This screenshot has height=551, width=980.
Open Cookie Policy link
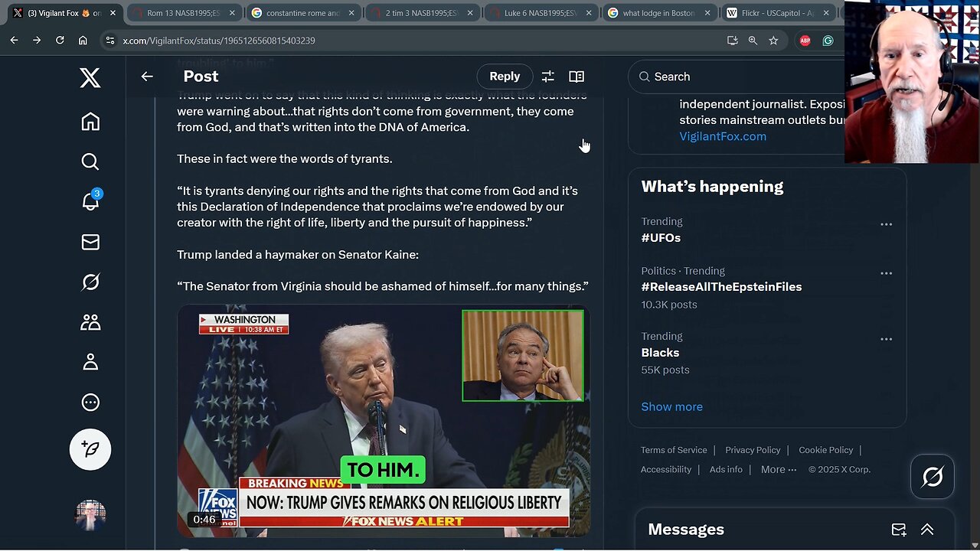pyautogui.click(x=825, y=450)
